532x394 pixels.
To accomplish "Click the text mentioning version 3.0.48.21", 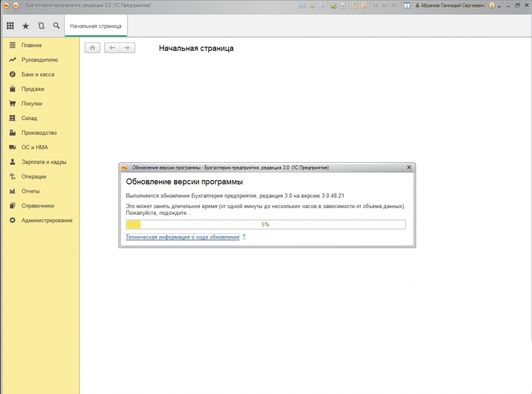I will [235, 196].
